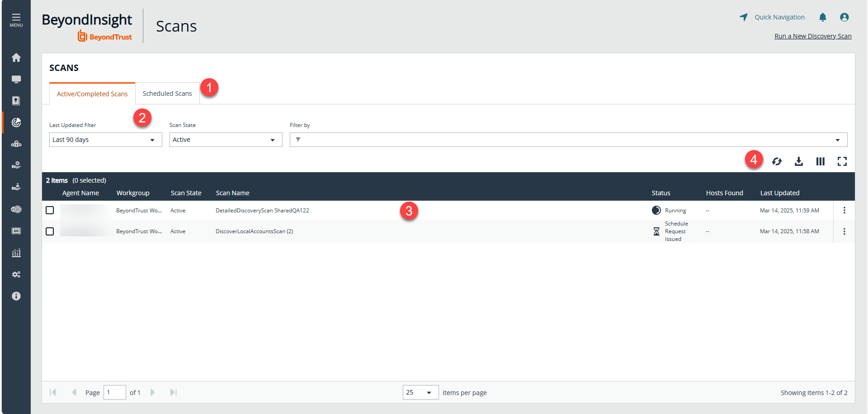The height and width of the screenshot is (414, 868).
Task: Click the Mar 14, 2025, 11:58 AM timestamp
Action: (789, 231)
